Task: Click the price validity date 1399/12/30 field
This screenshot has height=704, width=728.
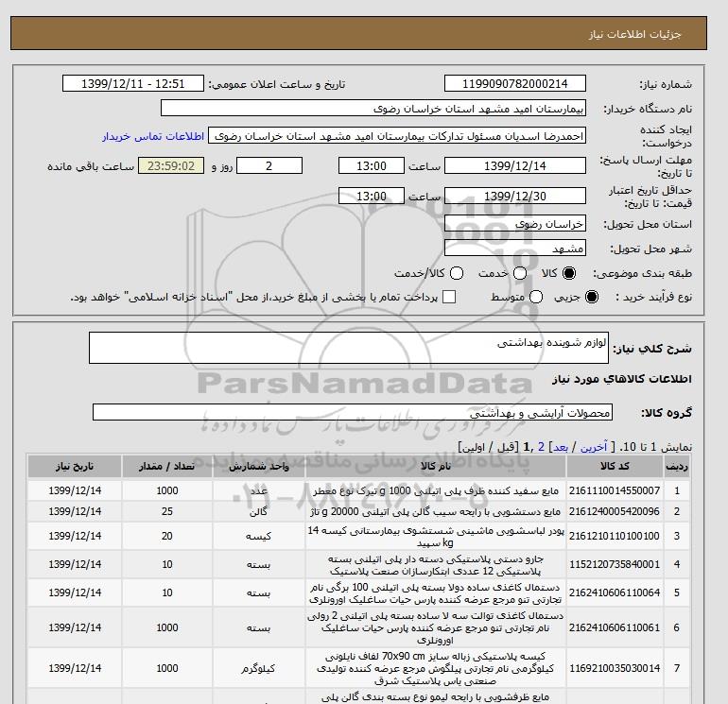Action: [515, 196]
